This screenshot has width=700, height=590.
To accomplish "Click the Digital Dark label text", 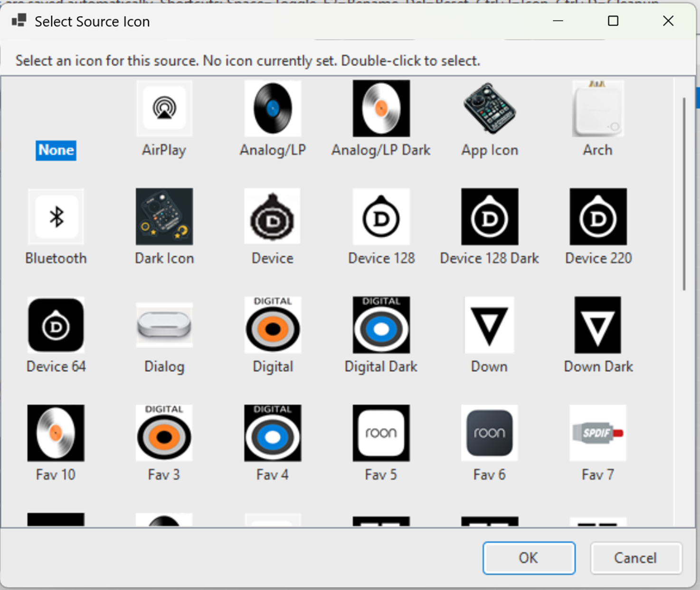I will (x=381, y=367).
